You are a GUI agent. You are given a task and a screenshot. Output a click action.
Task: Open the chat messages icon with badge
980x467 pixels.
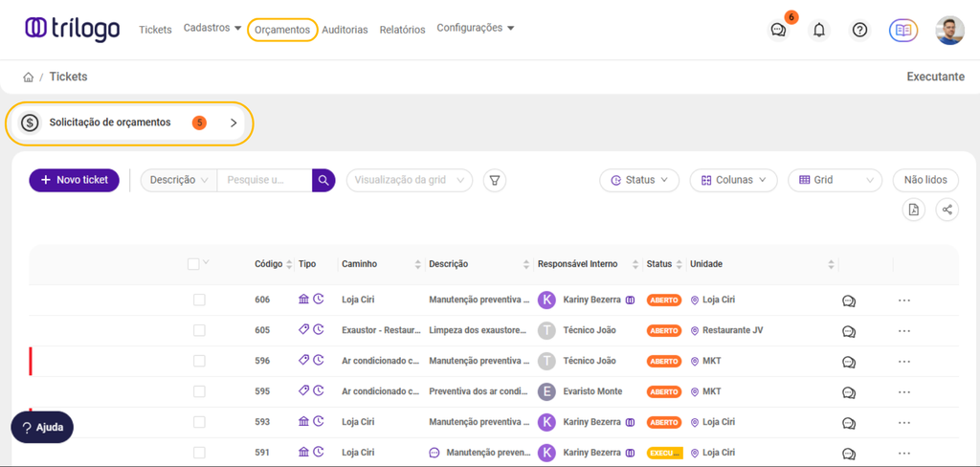tap(779, 30)
